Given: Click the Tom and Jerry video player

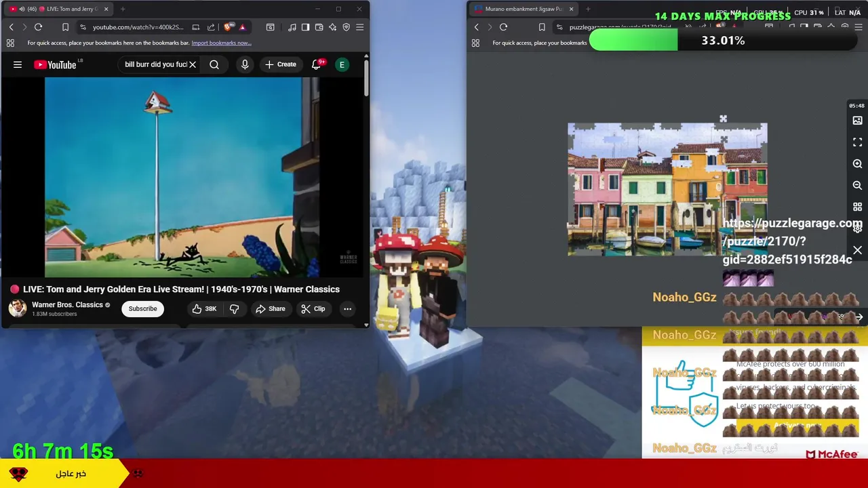Looking at the screenshot, I should [182, 178].
